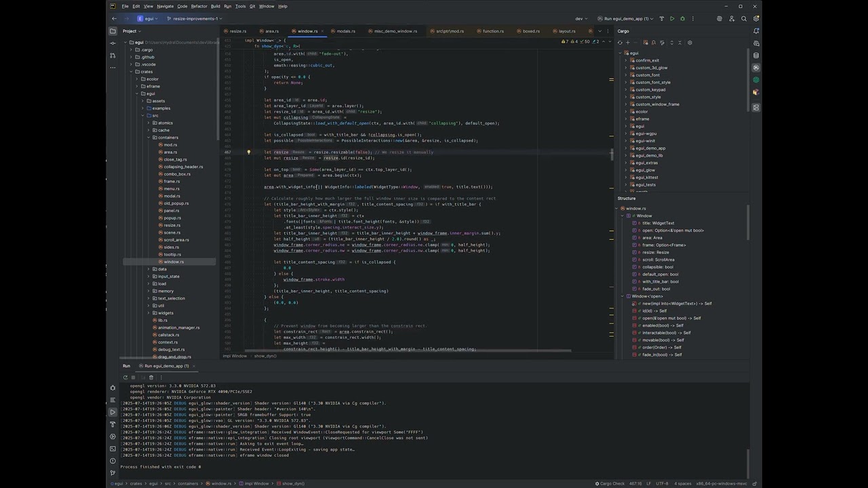This screenshot has height=488, width=868.
Task: Open Cargo panel settings gear icon
Action: point(690,43)
